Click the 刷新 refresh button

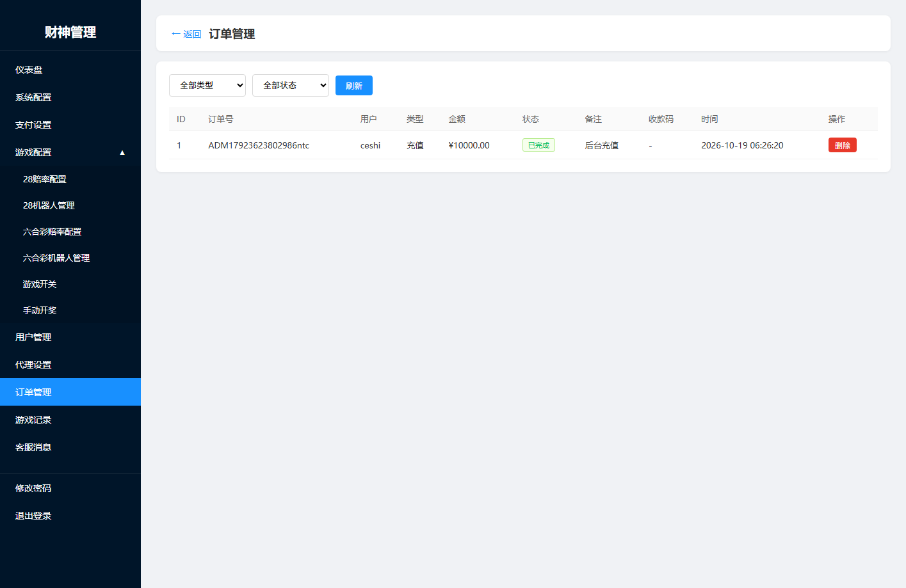click(x=354, y=85)
